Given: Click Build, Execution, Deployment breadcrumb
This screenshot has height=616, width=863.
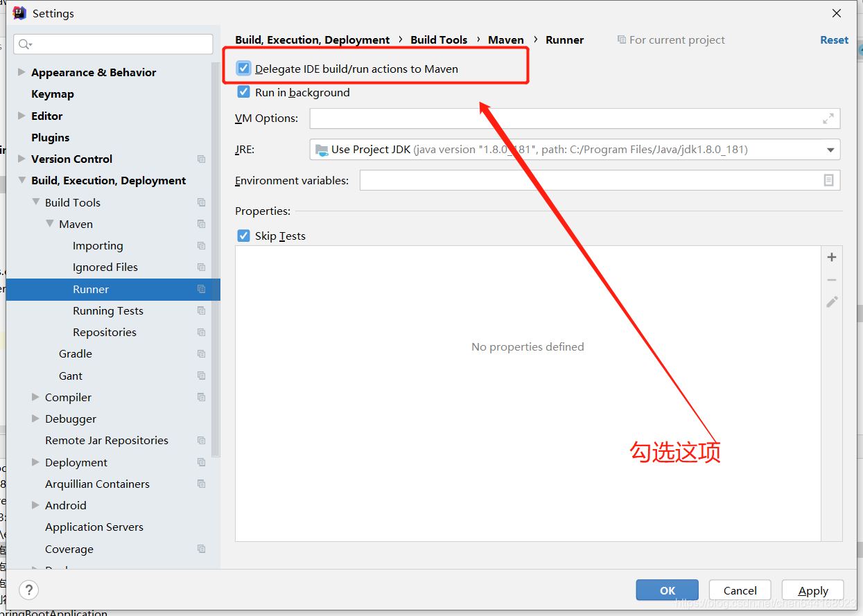Looking at the screenshot, I should click(312, 39).
